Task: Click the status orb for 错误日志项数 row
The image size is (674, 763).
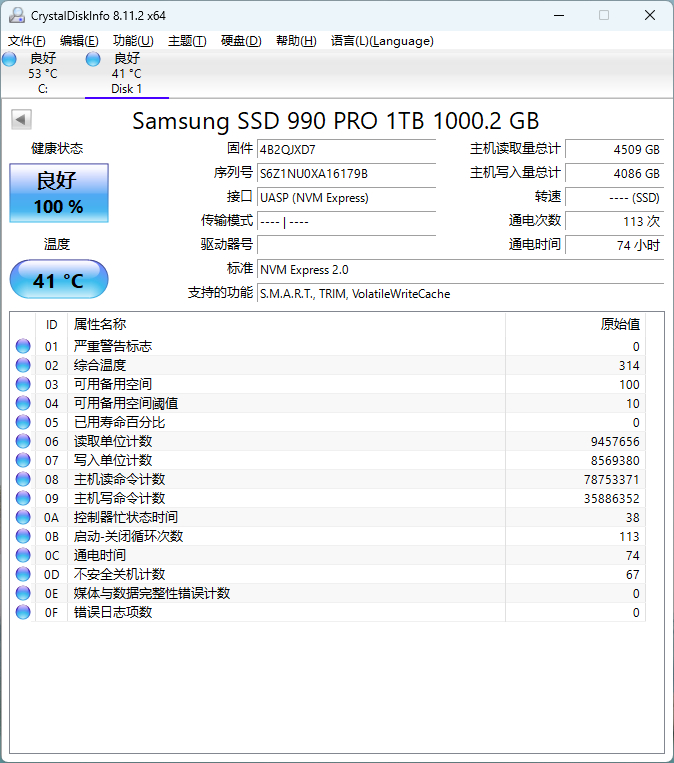Action: [23, 612]
